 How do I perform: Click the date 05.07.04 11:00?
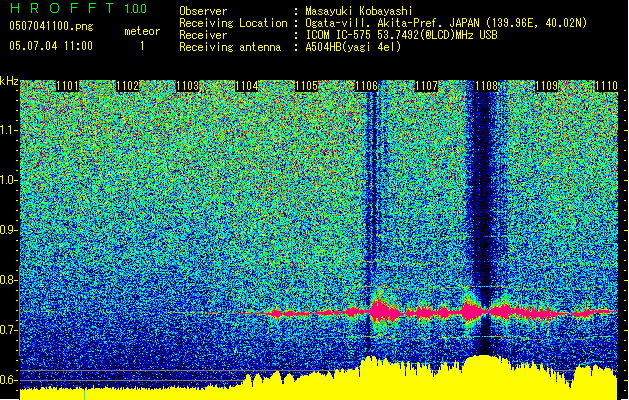coord(51,45)
